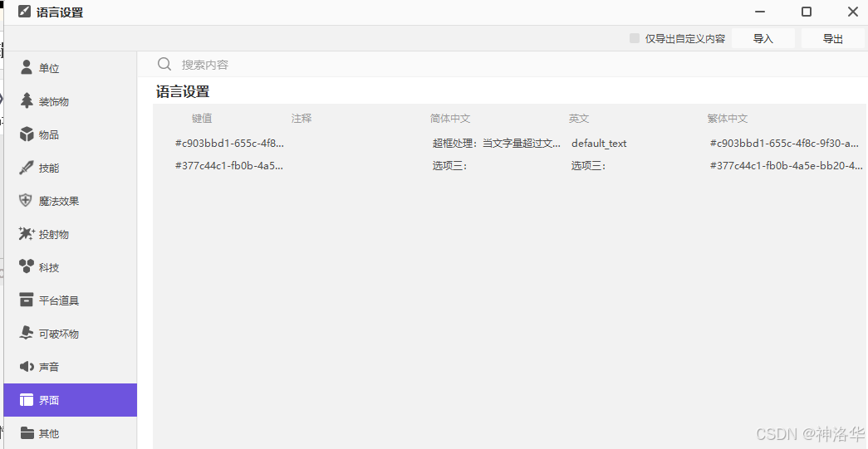868x449 pixels.
Task: Click the 投射物 sparkle icon
Action: (x=26, y=234)
